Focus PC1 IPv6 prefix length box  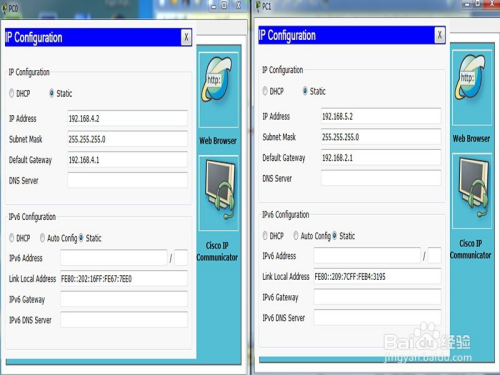click(434, 256)
